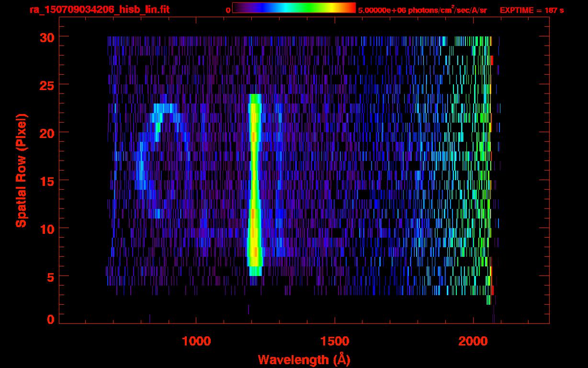Screen dimensions: 588x368
Task: Click the y-axis tick label 20
Action: point(46,133)
